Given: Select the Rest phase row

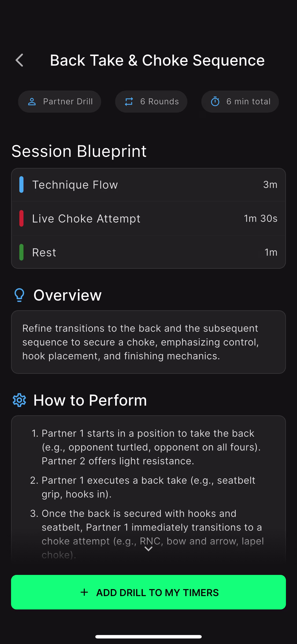Looking at the screenshot, I should (148, 252).
